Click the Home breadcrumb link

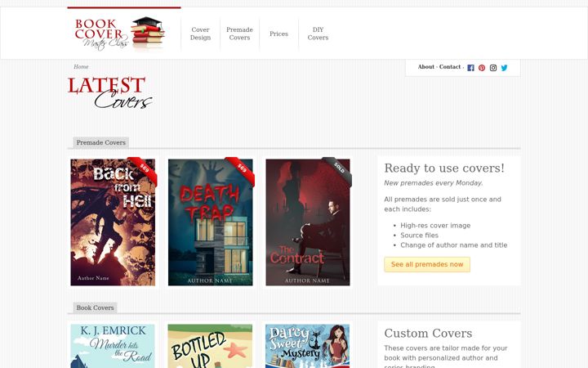(81, 67)
